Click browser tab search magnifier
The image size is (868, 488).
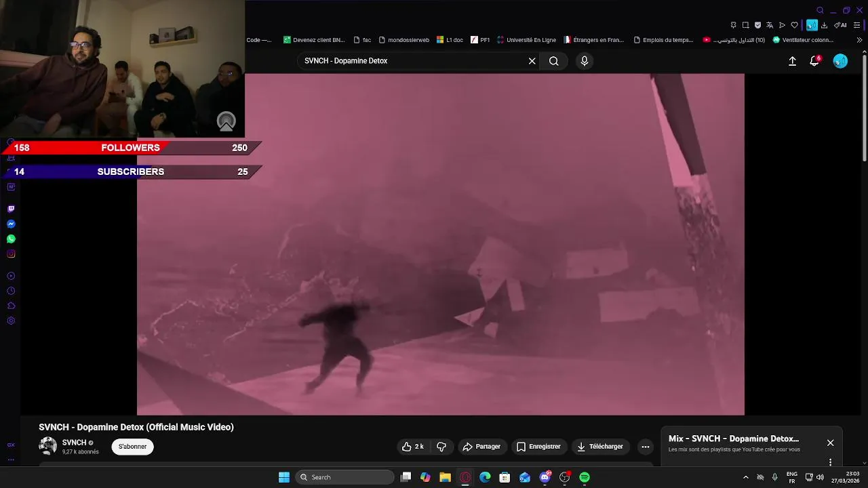[820, 10]
